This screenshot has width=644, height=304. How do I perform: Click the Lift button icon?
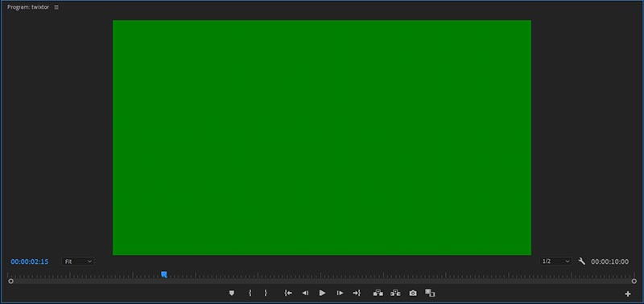point(378,293)
